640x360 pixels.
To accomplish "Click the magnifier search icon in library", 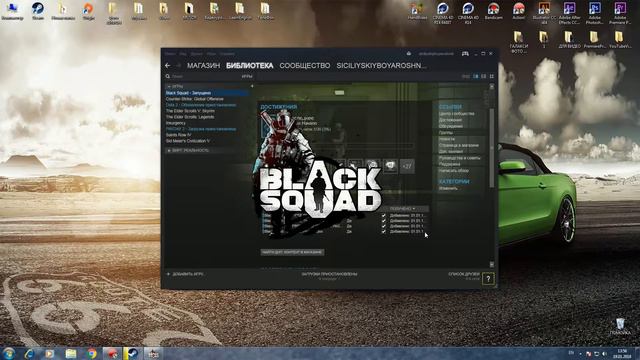I will click(x=168, y=76).
